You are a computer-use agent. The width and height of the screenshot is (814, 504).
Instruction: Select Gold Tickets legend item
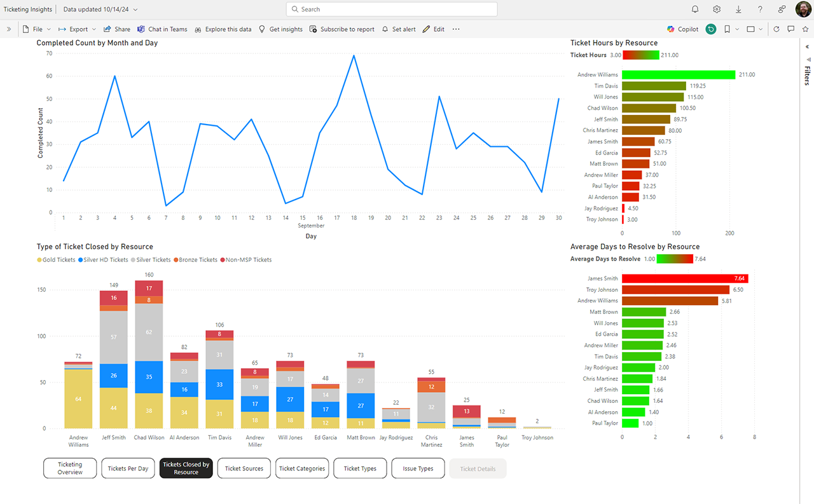[x=56, y=260]
